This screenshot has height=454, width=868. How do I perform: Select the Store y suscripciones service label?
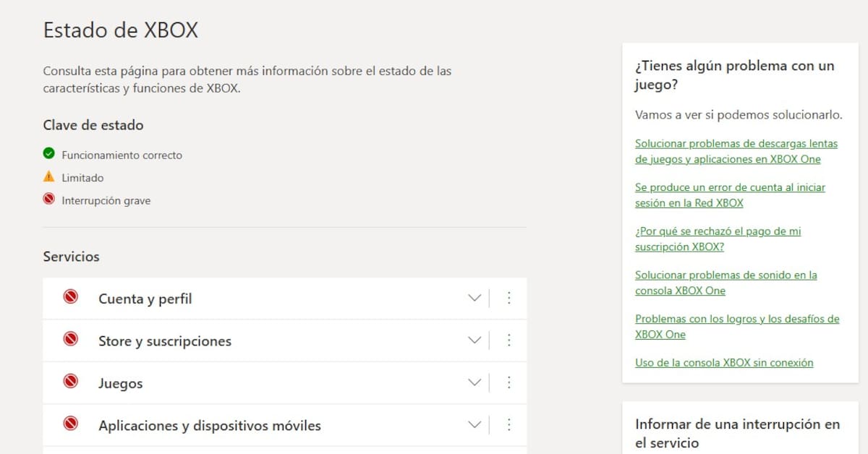(x=165, y=341)
